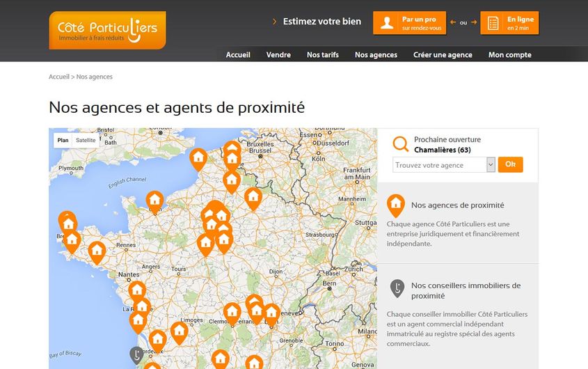Open Mon compte menu
Screen dimensions: 588x369
tap(509, 55)
